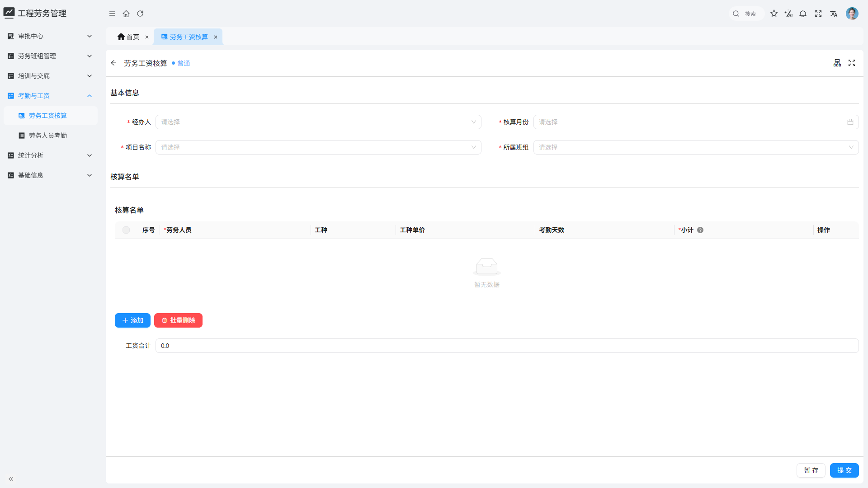Image resolution: width=868 pixels, height=488 pixels.
Task: Click 审批中心 sidebar icon
Action: (11, 36)
